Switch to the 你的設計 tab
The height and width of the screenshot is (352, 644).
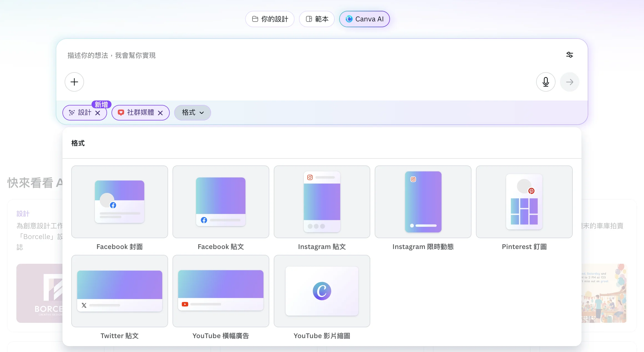tap(270, 19)
